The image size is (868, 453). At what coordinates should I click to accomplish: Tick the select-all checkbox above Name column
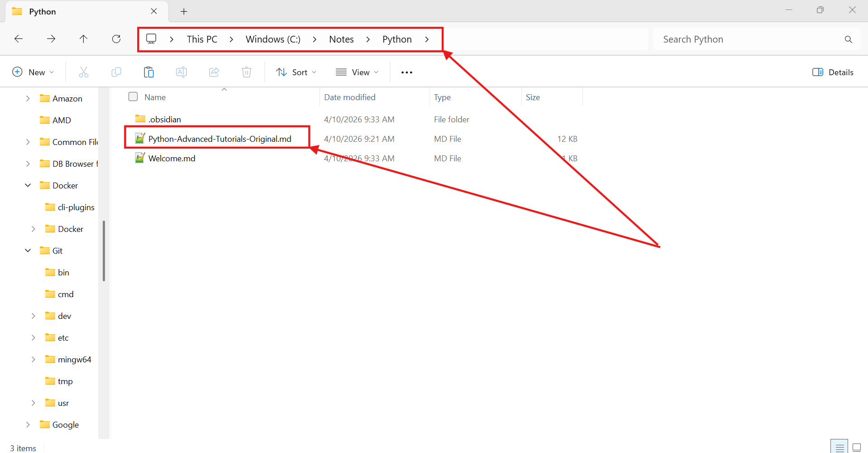pyautogui.click(x=133, y=96)
